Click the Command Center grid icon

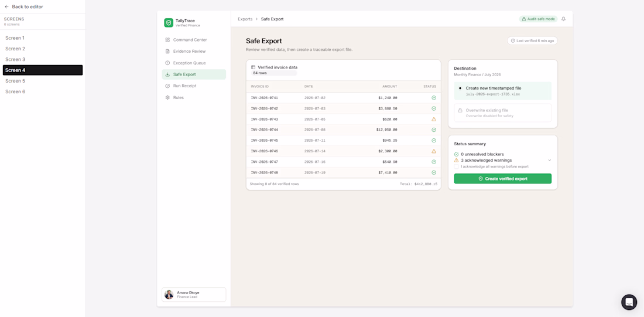(x=167, y=40)
